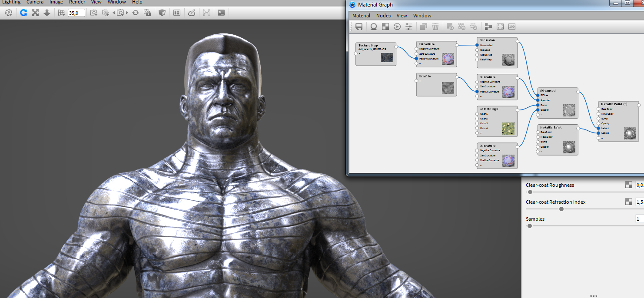Click the sliders icon in Material Graph toolbar
The width and height of the screenshot is (644, 298).
click(409, 26)
